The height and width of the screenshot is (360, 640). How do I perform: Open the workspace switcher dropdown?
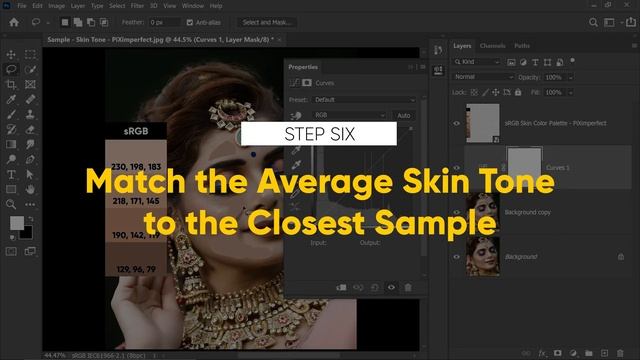coord(609,22)
